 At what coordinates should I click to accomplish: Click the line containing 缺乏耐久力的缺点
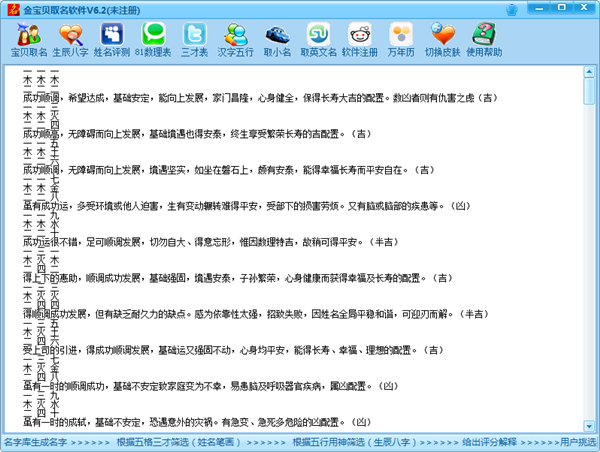pyautogui.click(x=256, y=314)
